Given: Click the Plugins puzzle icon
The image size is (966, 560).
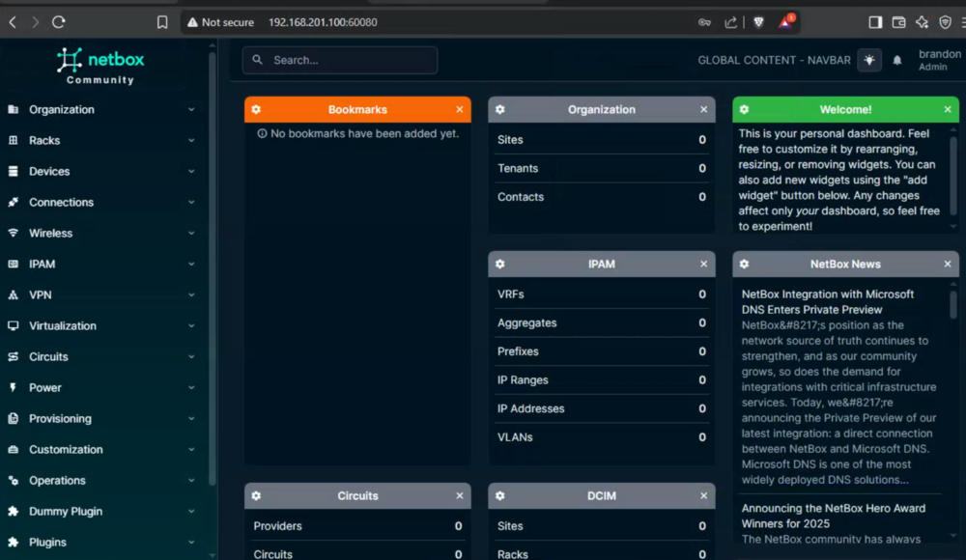Looking at the screenshot, I should [13, 542].
